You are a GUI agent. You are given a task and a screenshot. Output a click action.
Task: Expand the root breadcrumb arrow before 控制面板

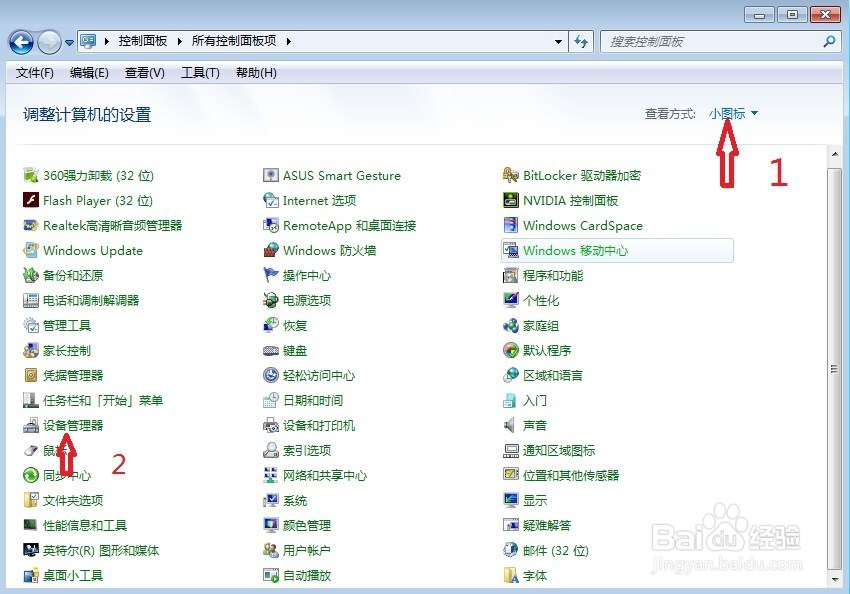click(x=107, y=41)
